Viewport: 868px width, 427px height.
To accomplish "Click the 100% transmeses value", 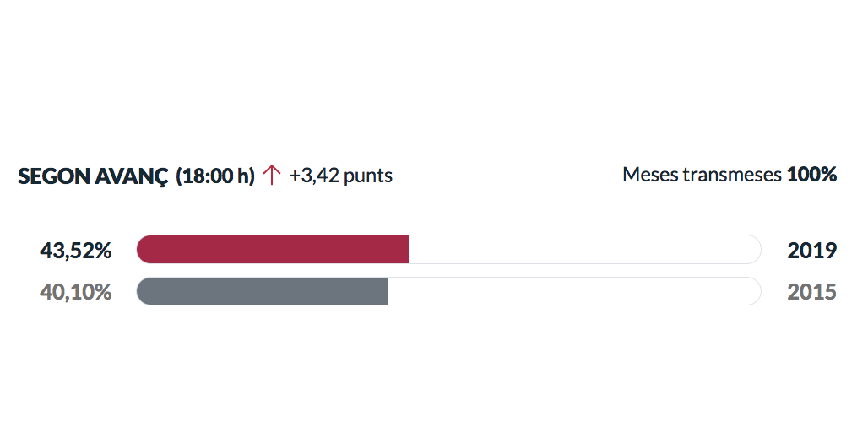I will pos(811,175).
